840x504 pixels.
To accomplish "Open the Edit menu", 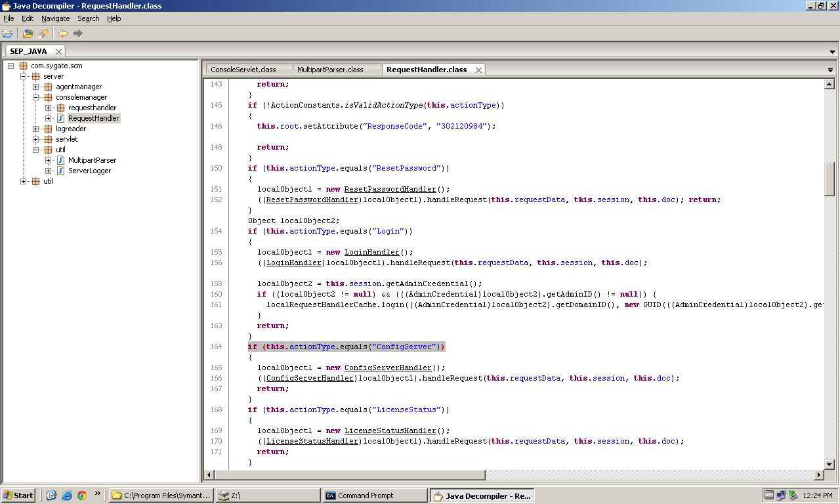I will [28, 18].
